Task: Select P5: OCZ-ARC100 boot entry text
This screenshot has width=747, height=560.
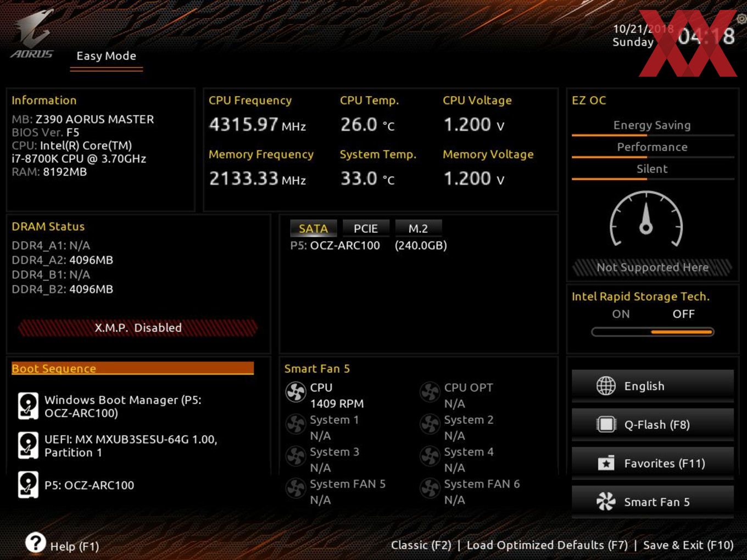Action: tap(89, 485)
